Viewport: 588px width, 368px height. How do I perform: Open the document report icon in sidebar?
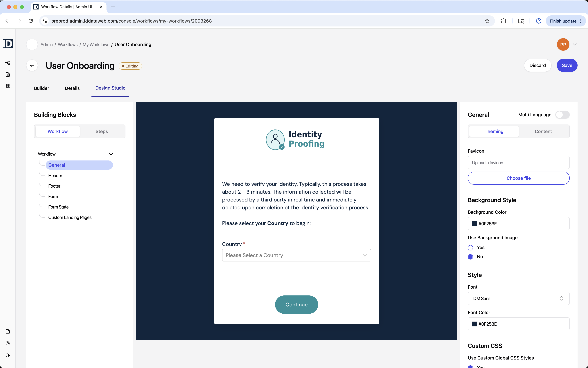(8, 75)
